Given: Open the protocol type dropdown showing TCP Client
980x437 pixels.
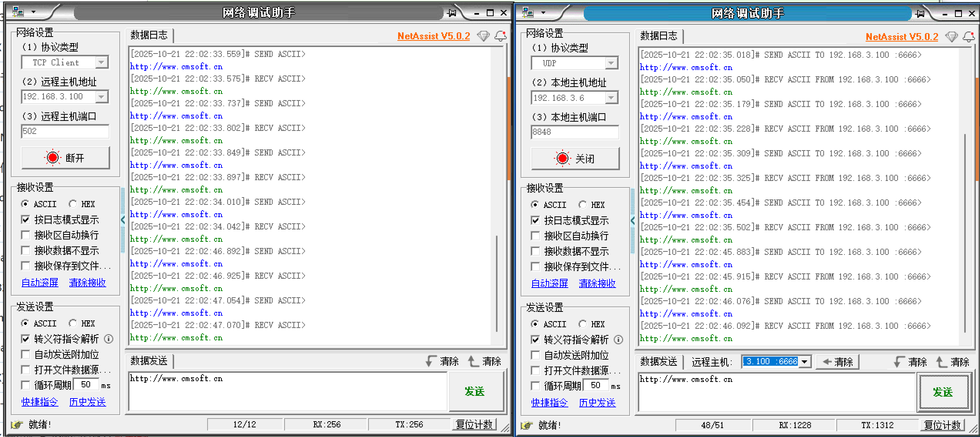Looking at the screenshot, I should pyautogui.click(x=101, y=62).
